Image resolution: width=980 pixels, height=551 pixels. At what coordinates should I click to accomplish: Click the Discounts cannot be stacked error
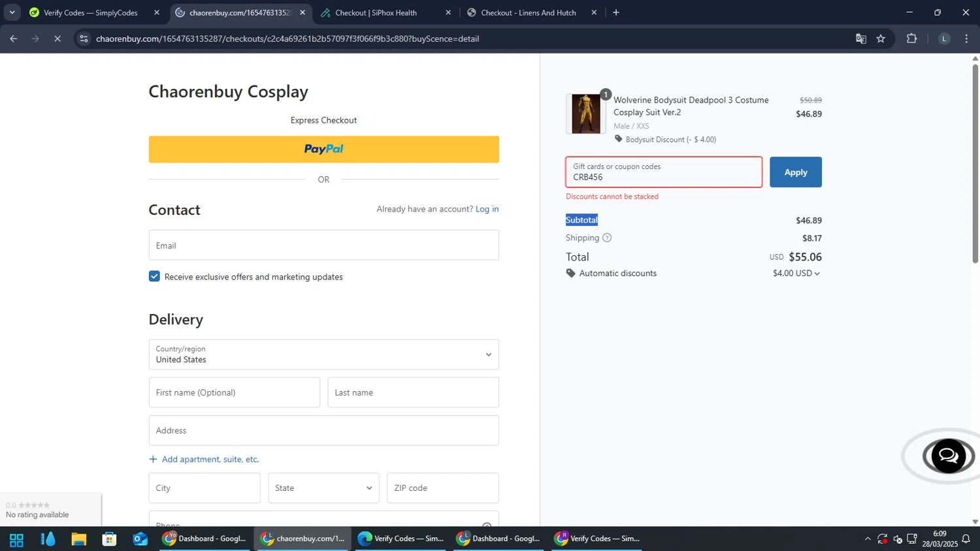click(612, 197)
